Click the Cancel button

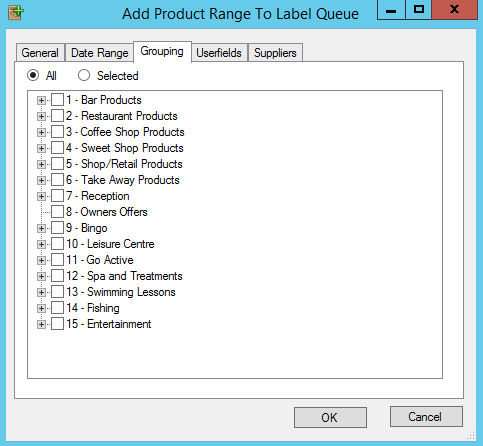426,416
